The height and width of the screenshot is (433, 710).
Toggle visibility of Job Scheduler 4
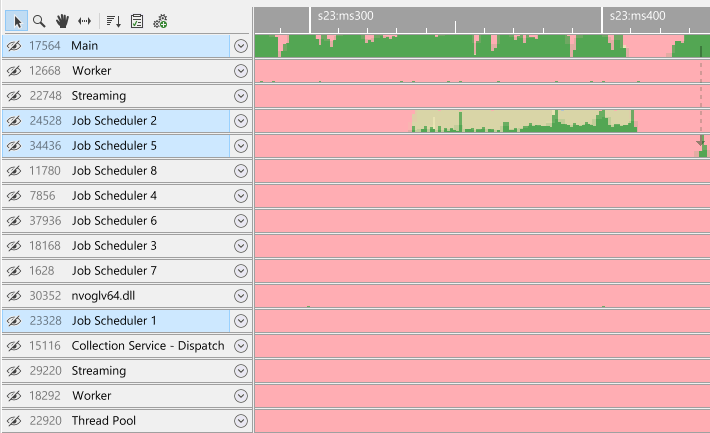click(x=14, y=196)
